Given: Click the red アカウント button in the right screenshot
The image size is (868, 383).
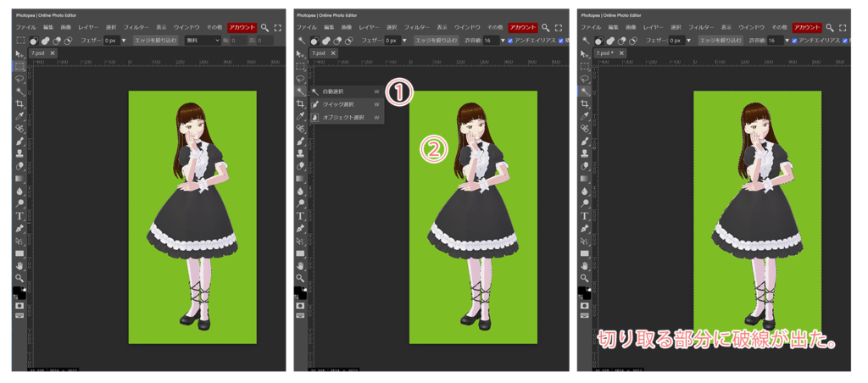Looking at the screenshot, I should point(808,28).
